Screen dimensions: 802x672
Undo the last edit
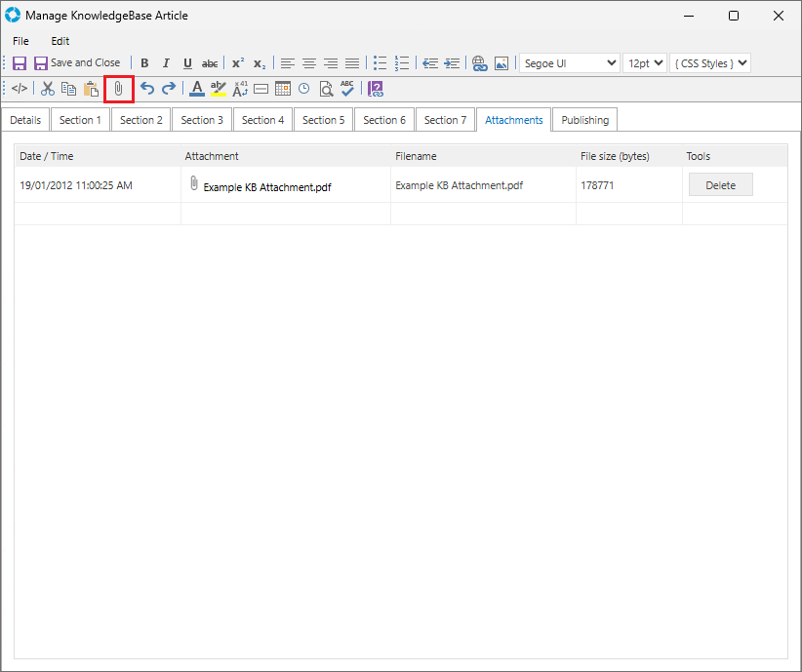(x=147, y=89)
